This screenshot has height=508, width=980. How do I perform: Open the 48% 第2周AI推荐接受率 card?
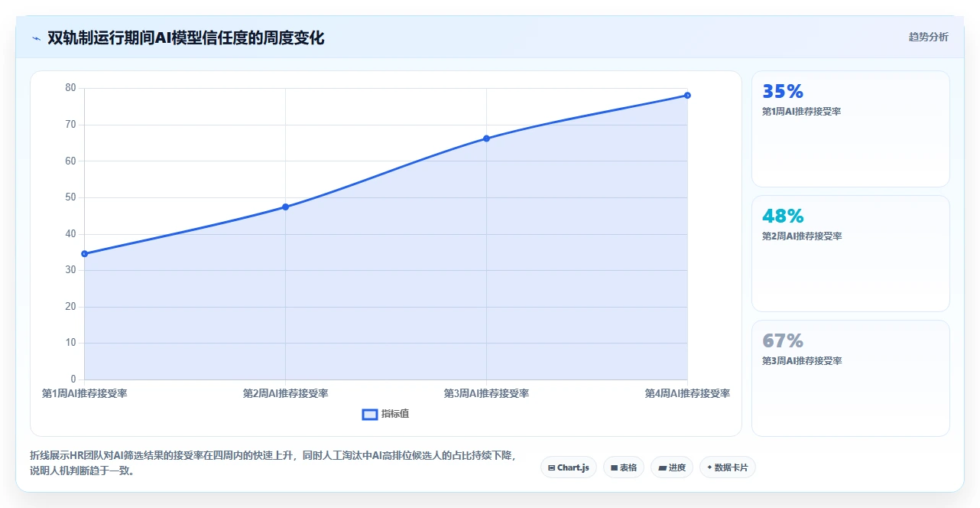pos(851,253)
